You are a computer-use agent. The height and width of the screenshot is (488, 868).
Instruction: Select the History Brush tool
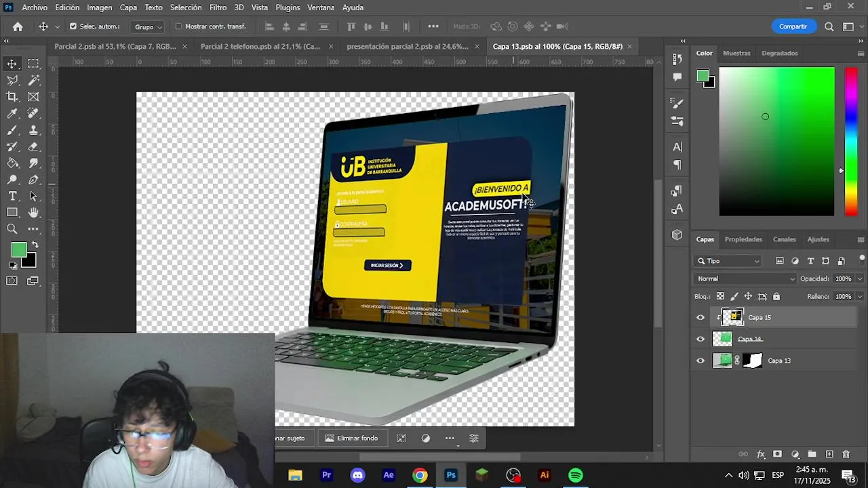[12, 146]
